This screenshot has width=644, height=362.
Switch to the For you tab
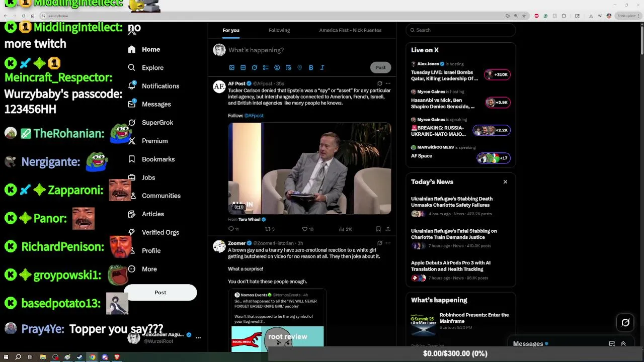pos(231,30)
